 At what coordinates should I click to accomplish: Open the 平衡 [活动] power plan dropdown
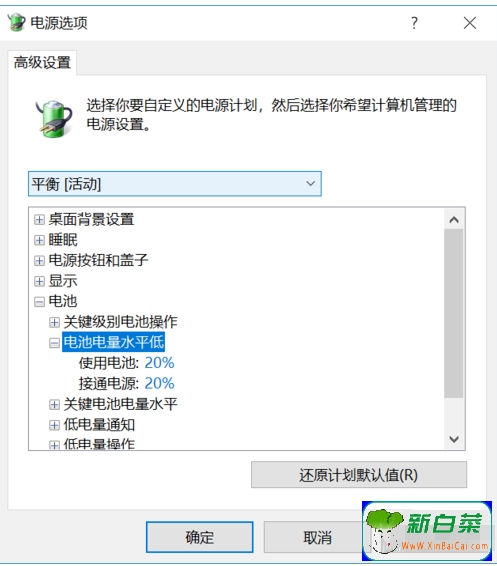tap(175, 184)
